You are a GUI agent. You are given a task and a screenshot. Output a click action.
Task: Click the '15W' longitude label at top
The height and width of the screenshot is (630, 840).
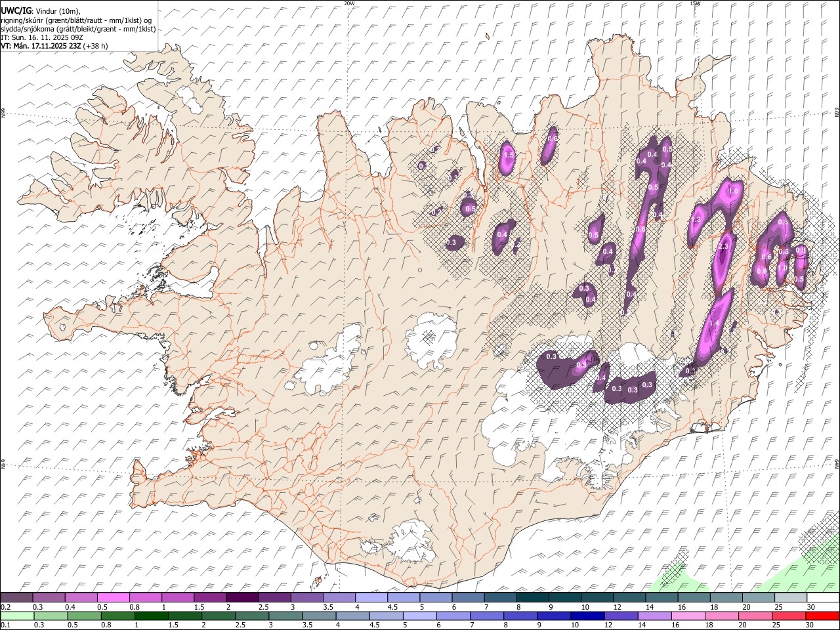point(695,3)
